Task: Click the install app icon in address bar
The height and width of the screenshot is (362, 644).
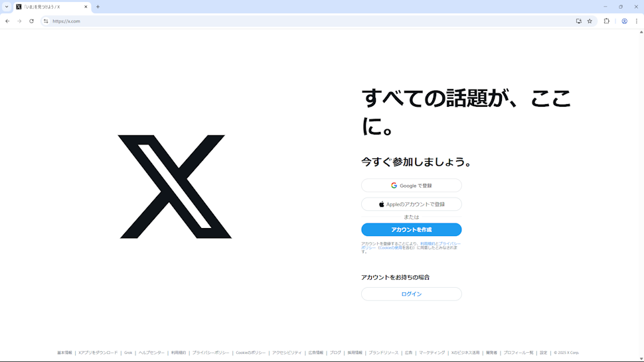Action: point(579,21)
